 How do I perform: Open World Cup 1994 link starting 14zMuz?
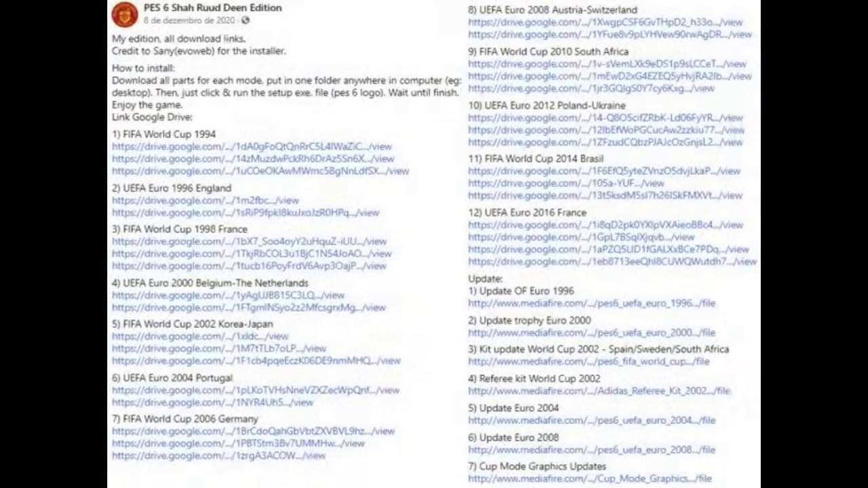click(253, 159)
